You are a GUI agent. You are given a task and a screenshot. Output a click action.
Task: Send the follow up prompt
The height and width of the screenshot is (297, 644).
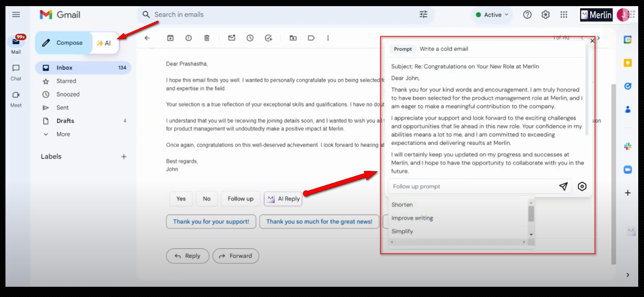(563, 186)
